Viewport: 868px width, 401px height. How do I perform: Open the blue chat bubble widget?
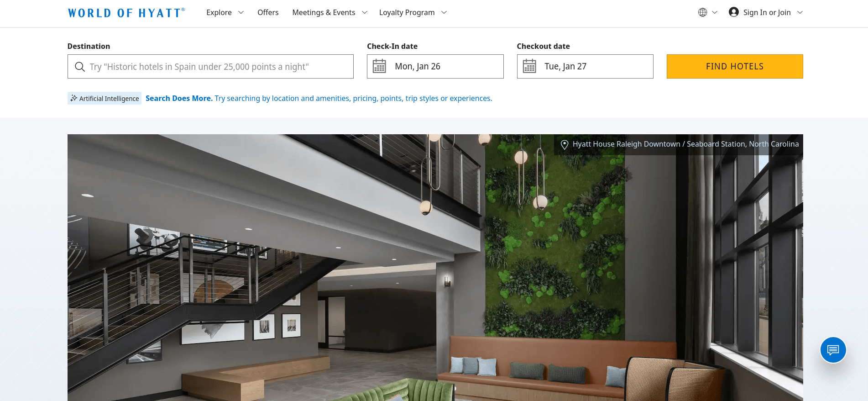pos(833,350)
